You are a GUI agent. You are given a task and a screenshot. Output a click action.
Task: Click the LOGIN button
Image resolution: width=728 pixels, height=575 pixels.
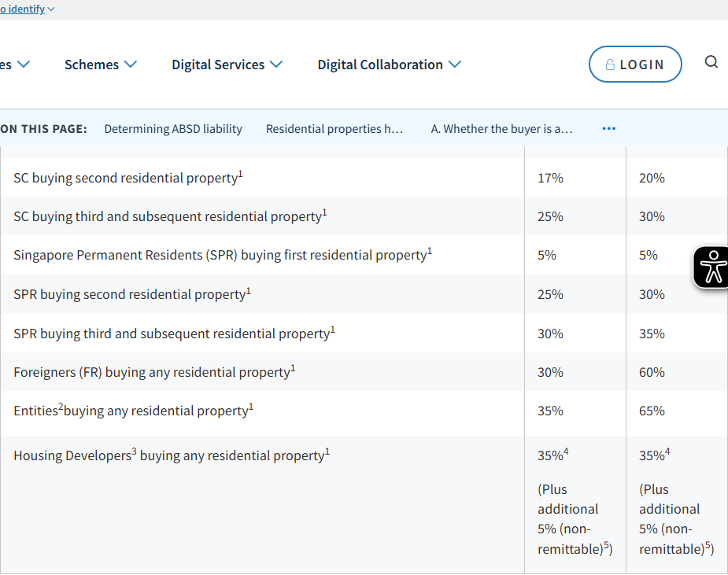coord(635,64)
